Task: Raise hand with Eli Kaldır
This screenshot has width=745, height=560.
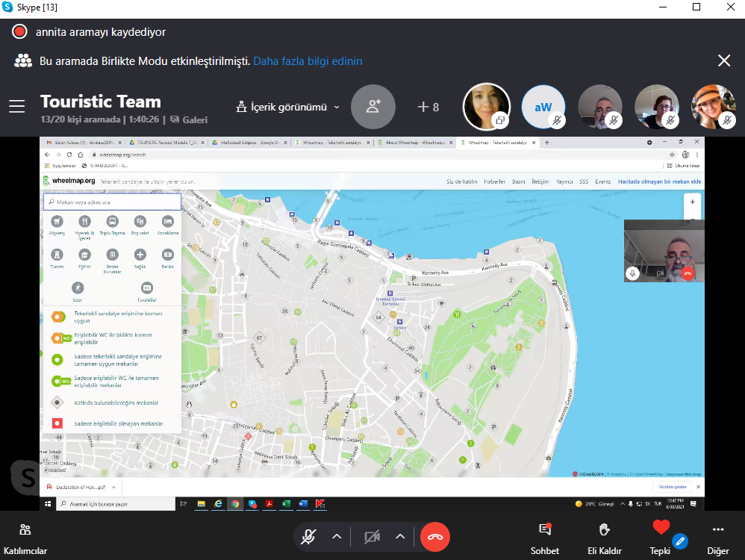Action: pyautogui.click(x=604, y=538)
